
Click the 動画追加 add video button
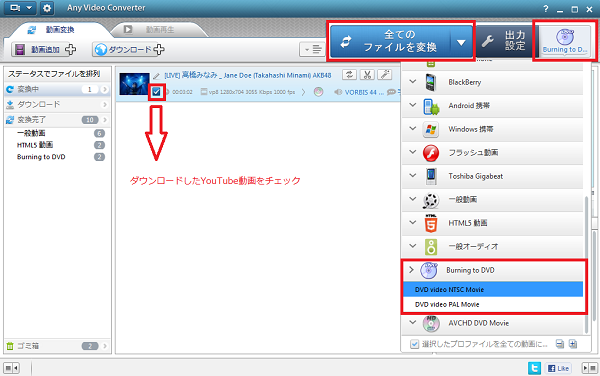[x=44, y=49]
